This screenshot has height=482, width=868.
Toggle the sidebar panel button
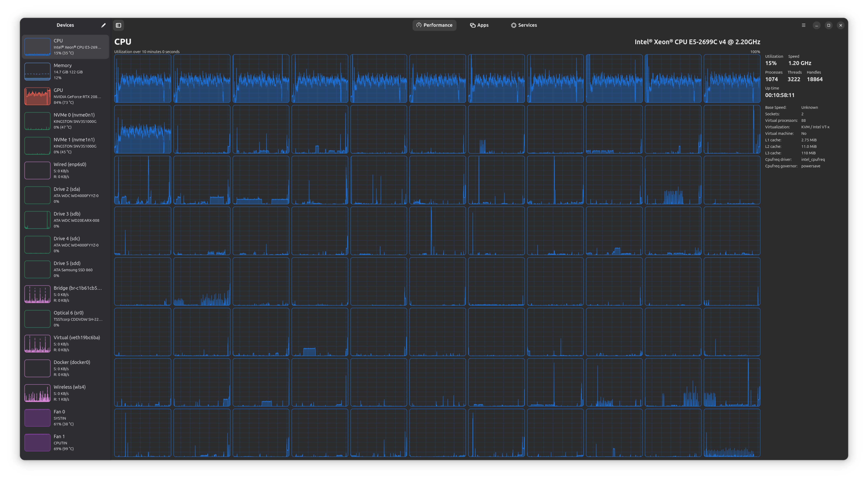[119, 25]
